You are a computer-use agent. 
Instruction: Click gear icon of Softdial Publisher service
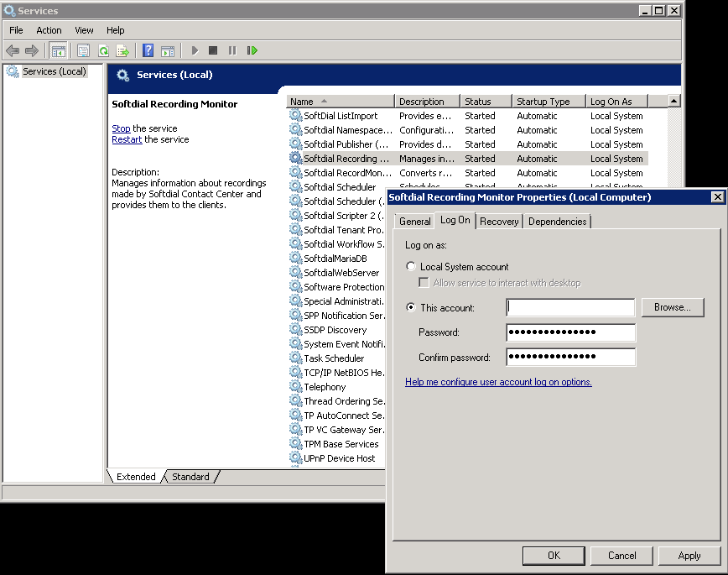tap(296, 144)
